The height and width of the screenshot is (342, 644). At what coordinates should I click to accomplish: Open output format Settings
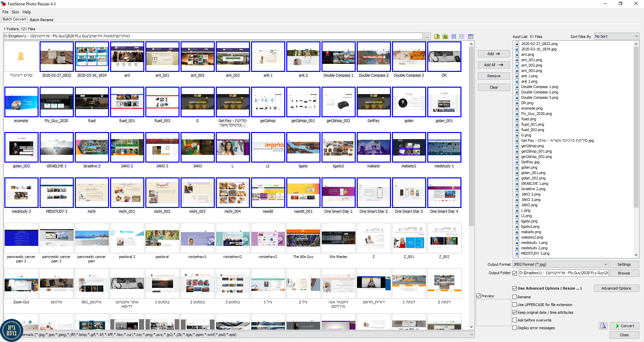[624, 264]
